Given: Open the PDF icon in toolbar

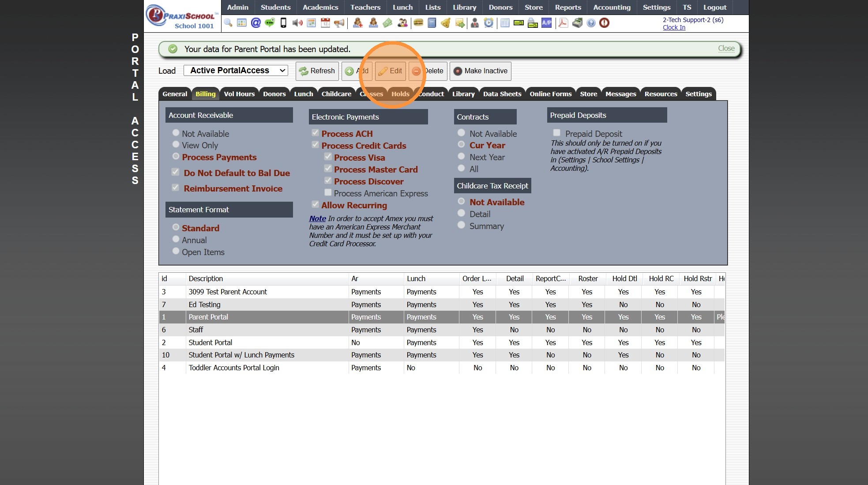Looking at the screenshot, I should pos(563,23).
